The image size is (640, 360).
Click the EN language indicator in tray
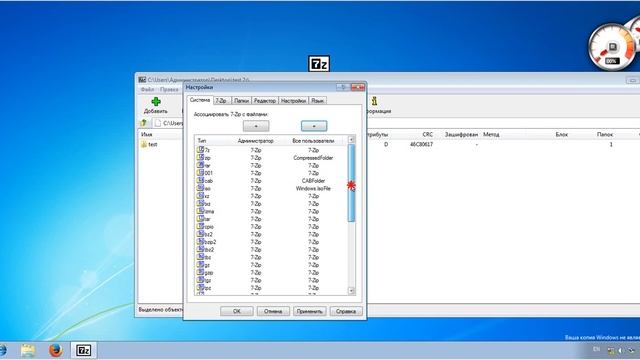tap(596, 349)
